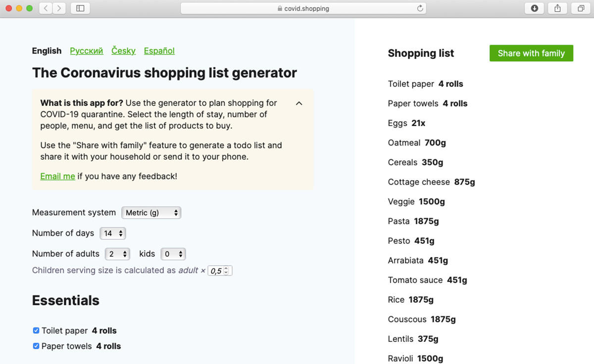The height and width of the screenshot is (364, 594).
Task: Switch language to Česky
Action: [x=123, y=51]
